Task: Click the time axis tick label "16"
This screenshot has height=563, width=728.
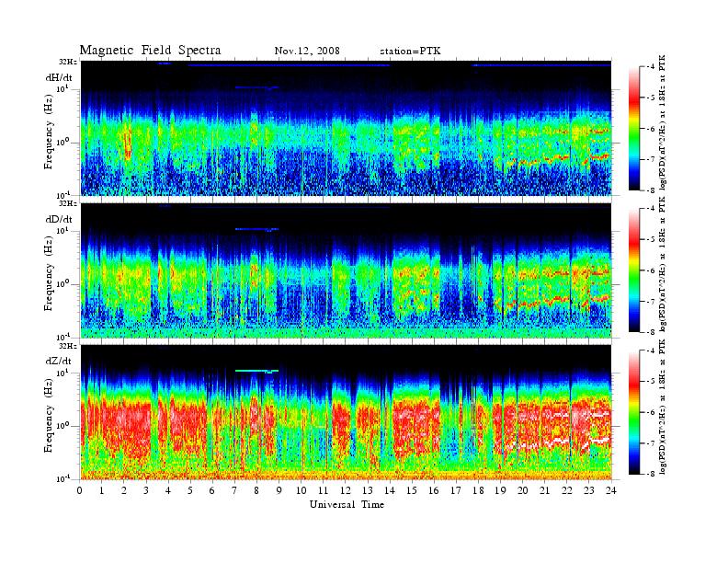Action: pyautogui.click(x=434, y=490)
